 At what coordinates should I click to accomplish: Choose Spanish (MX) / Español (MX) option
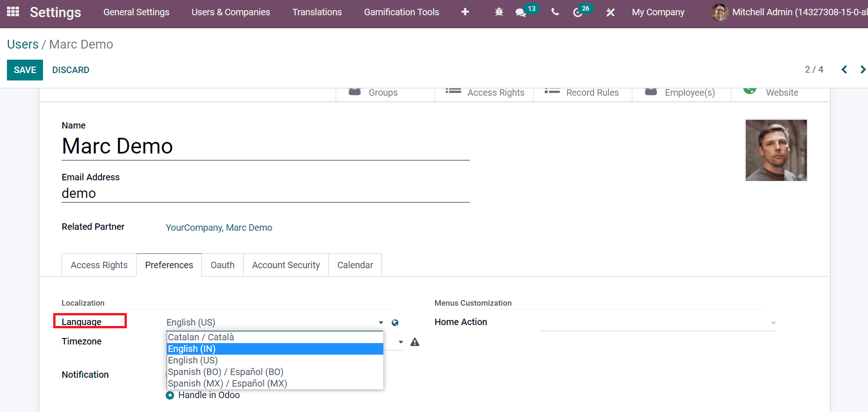pyautogui.click(x=275, y=383)
